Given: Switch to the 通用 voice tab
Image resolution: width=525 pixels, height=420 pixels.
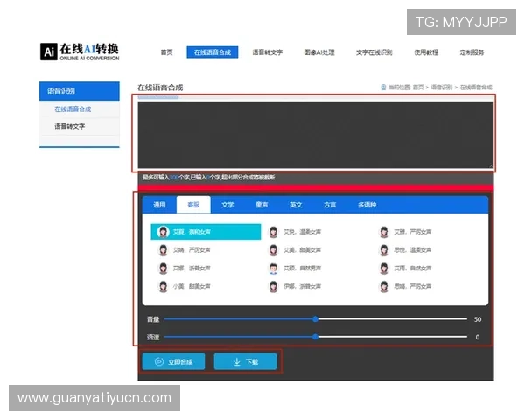Looking at the screenshot, I should tap(159, 205).
